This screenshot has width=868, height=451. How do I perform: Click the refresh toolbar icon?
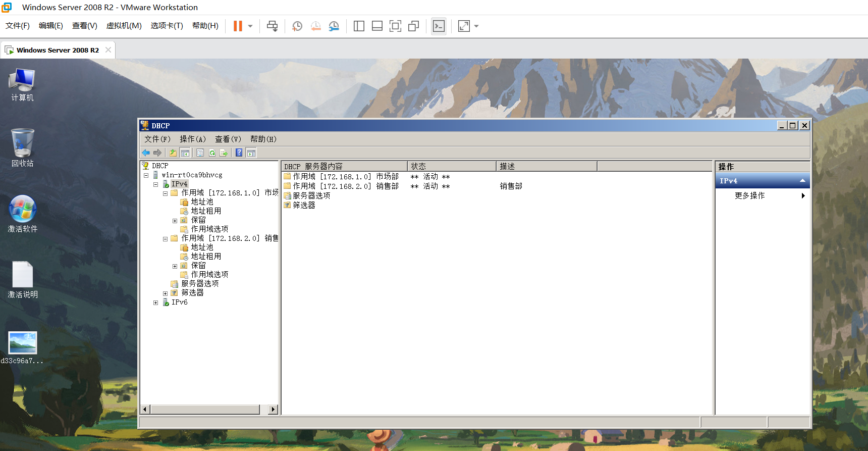212,153
